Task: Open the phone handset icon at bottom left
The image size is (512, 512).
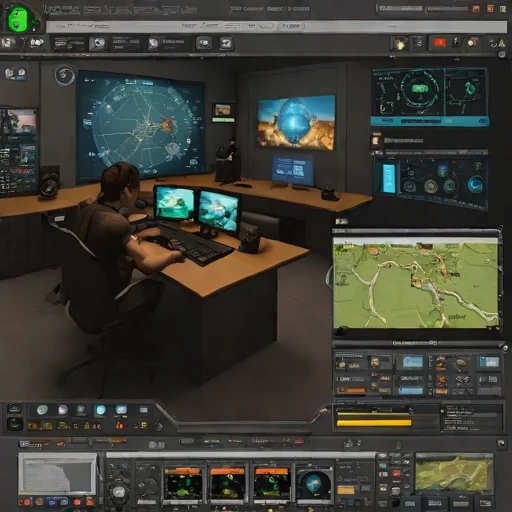Action: (14, 424)
